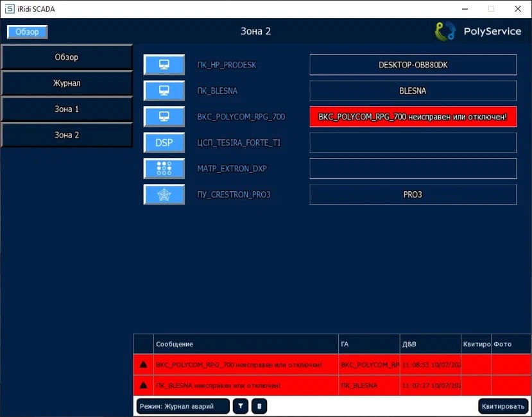Go to Журнал in the sidebar
This screenshot has height=417, width=532.
pyautogui.click(x=67, y=83)
